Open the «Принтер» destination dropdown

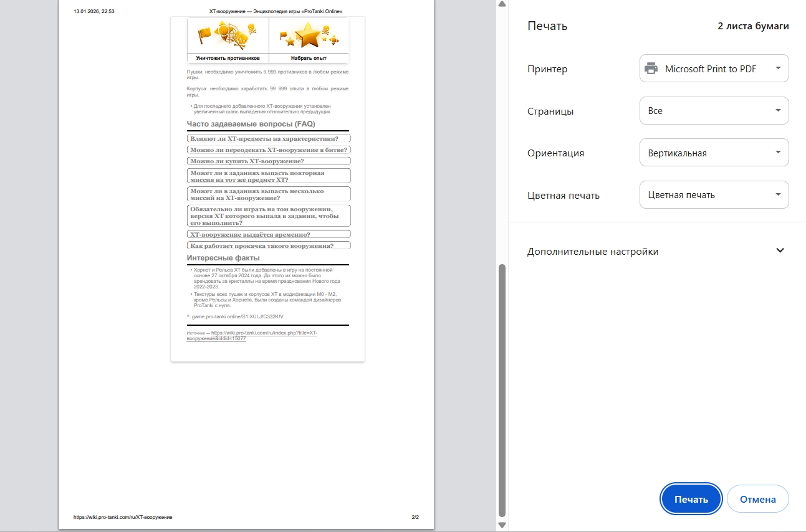(714, 69)
